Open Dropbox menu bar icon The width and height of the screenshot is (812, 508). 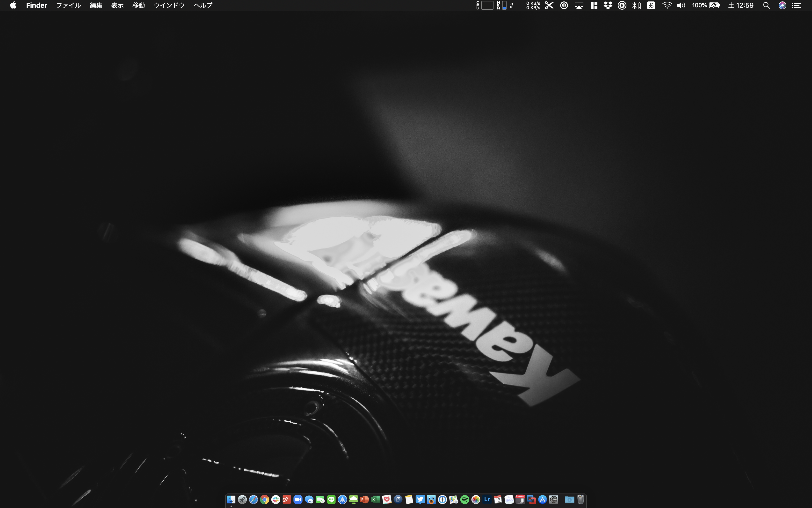[608, 5]
